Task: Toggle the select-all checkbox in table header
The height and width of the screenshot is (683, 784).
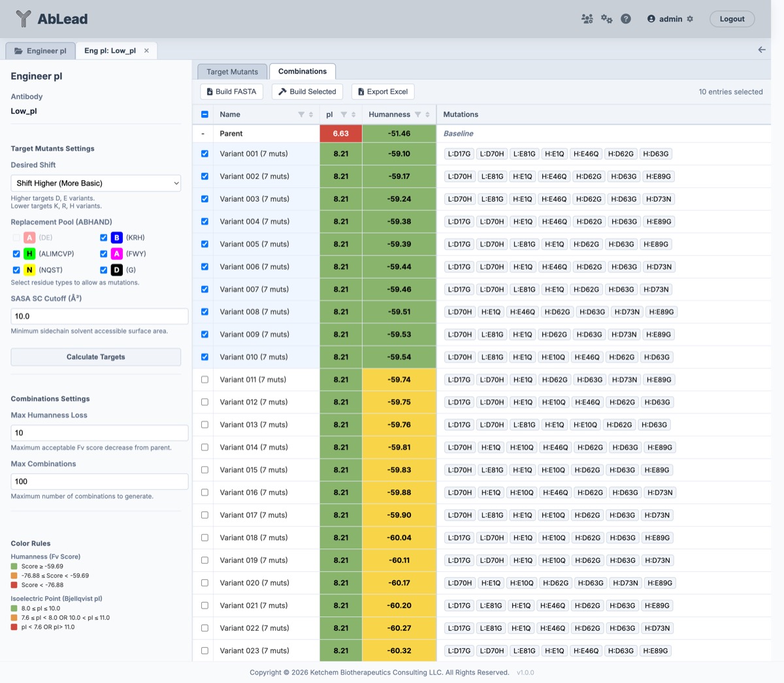Action: [204, 114]
